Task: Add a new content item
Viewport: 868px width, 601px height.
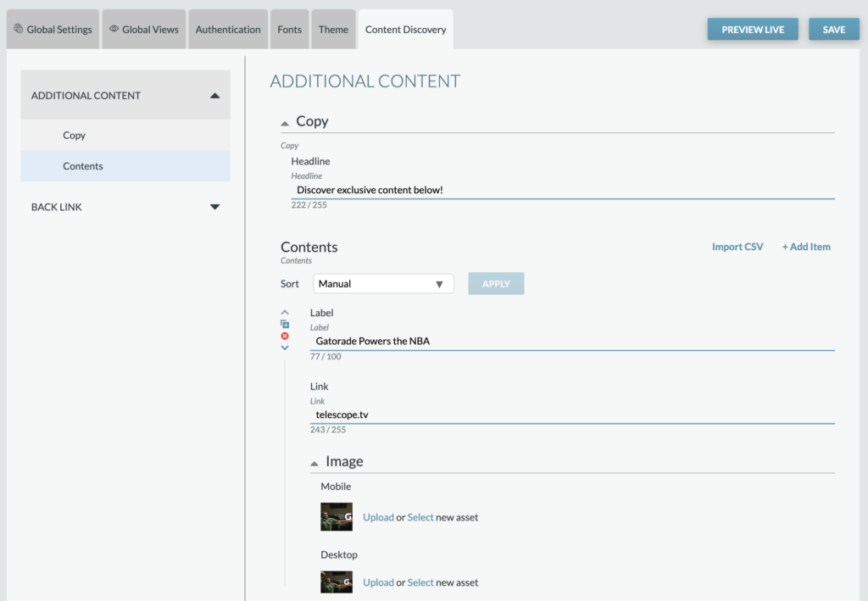Action: pyautogui.click(x=806, y=247)
